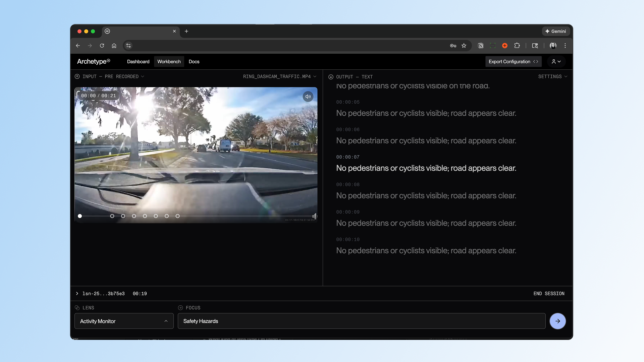Open the password key icon in address bar
The width and height of the screenshot is (644, 362).
(453, 46)
